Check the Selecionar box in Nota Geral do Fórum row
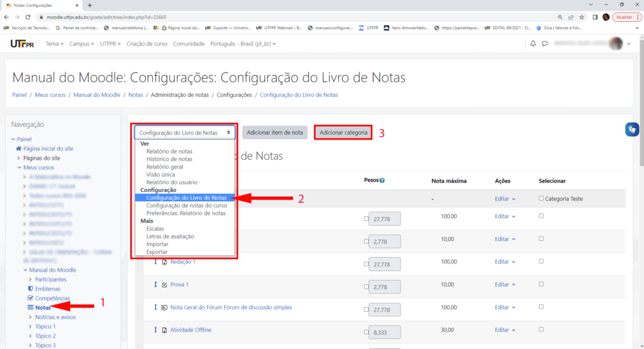This screenshot has width=644, height=349. tap(541, 307)
